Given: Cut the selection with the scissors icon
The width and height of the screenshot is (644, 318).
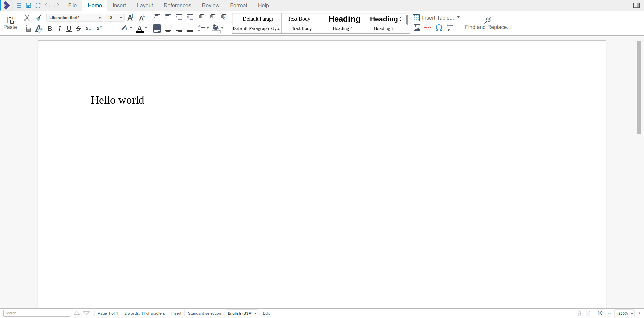Looking at the screenshot, I should [x=27, y=18].
